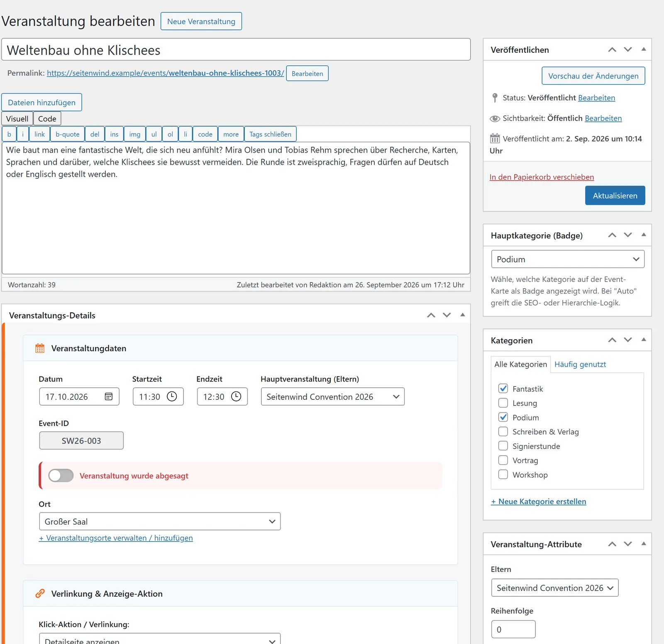Switch to the Visuell editor tab
Image resolution: width=664 pixels, height=644 pixels.
tap(17, 119)
